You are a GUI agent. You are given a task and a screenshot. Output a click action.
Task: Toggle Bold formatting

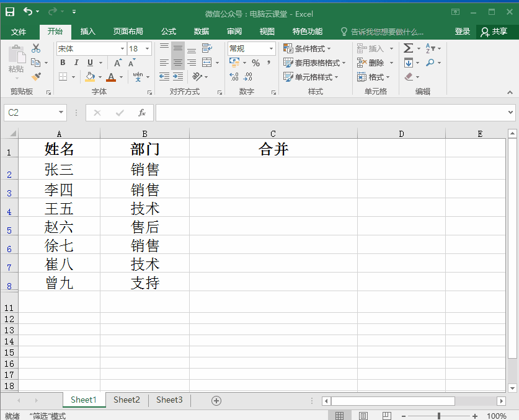62,63
